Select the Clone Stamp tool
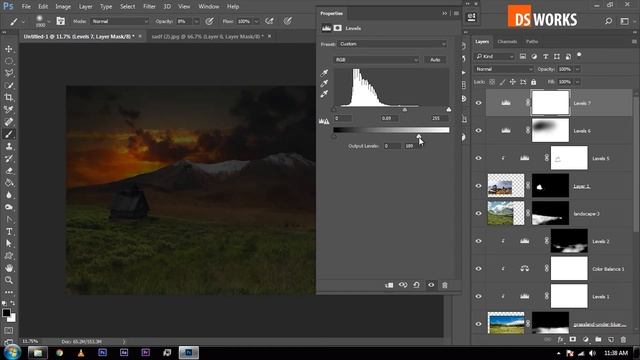This screenshot has height=360, width=640. pos(9,146)
